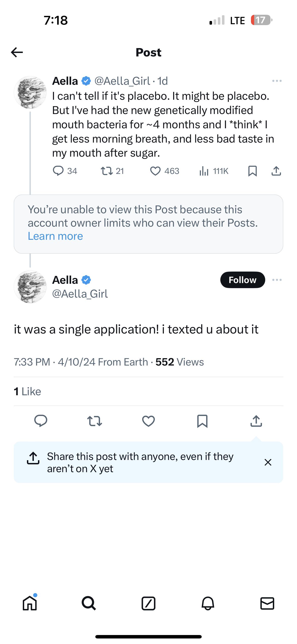
Task: Dismiss the share post tooltip banner
Action: click(x=268, y=462)
